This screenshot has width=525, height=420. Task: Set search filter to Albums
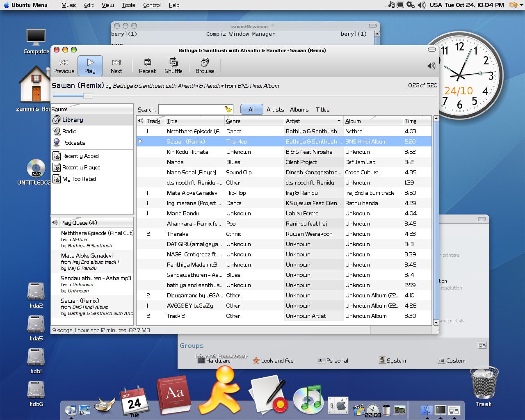click(299, 110)
